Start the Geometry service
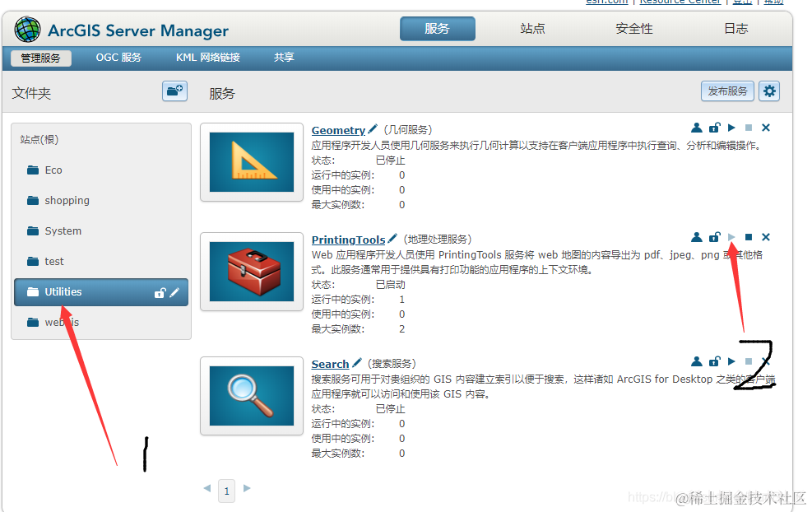This screenshot has height=512, width=812. point(731,128)
